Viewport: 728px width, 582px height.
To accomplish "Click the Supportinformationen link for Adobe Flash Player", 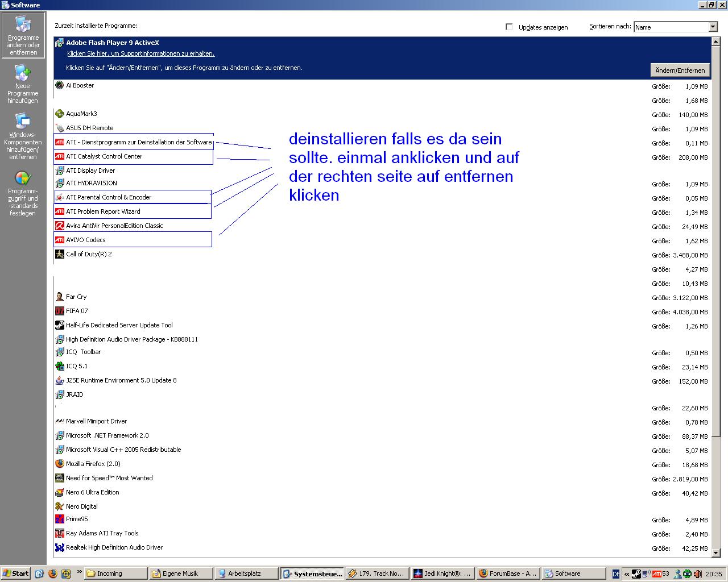I will (x=140, y=53).
